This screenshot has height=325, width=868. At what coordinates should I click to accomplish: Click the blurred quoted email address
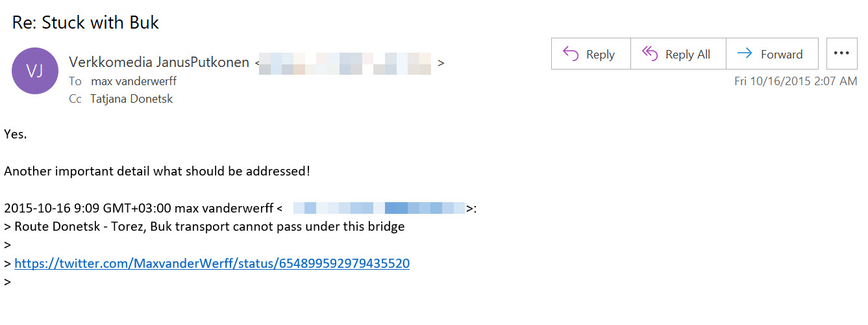point(379,209)
